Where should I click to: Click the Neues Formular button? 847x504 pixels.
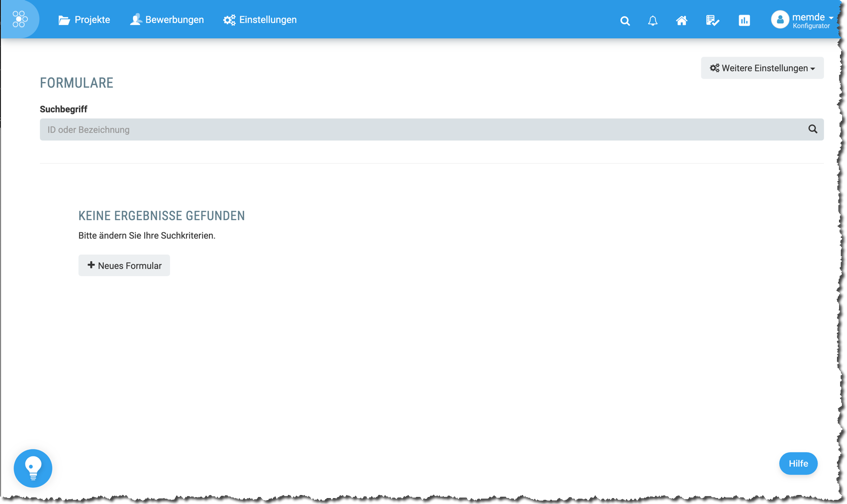(x=124, y=265)
